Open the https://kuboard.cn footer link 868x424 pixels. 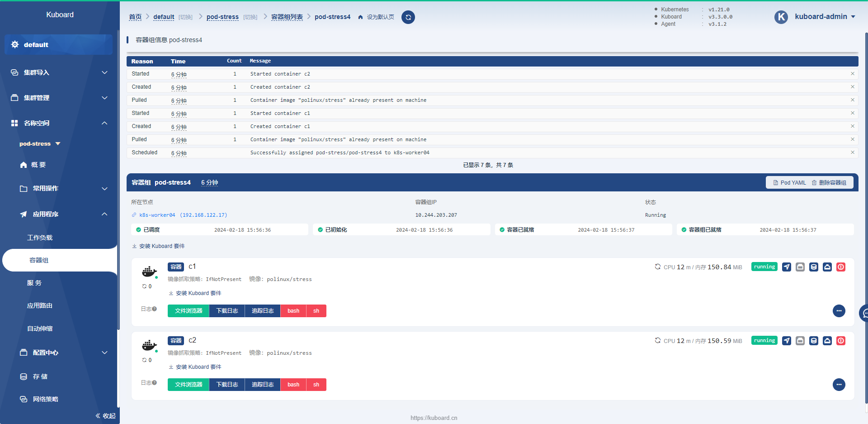click(x=434, y=418)
